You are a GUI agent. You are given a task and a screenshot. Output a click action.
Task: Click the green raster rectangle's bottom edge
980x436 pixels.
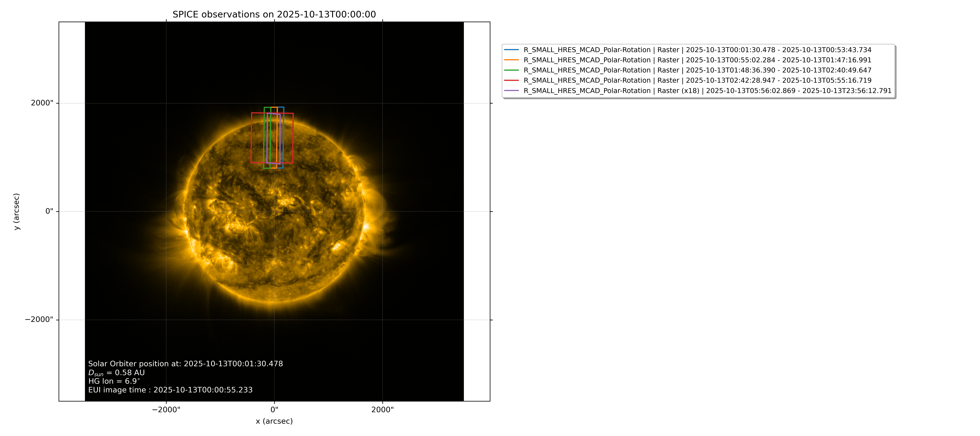pyautogui.click(x=267, y=168)
